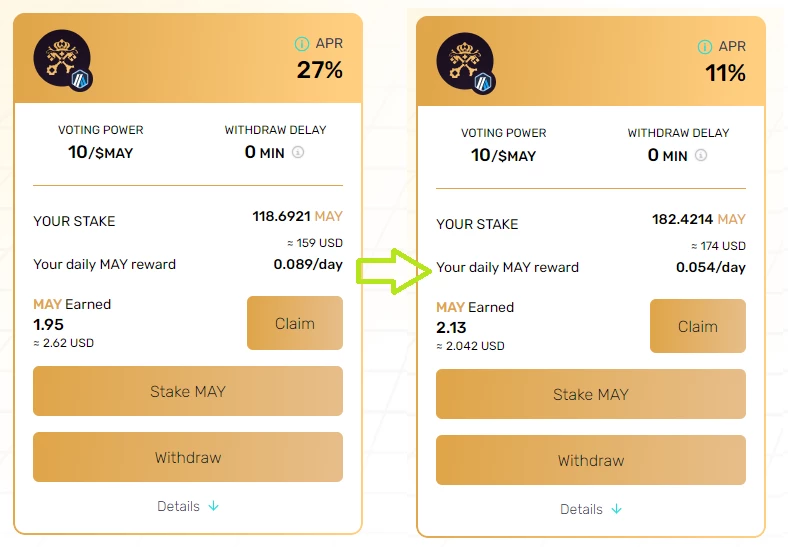Click the Details down arrow on right card
This screenshot has width=788, height=547.
[617, 509]
